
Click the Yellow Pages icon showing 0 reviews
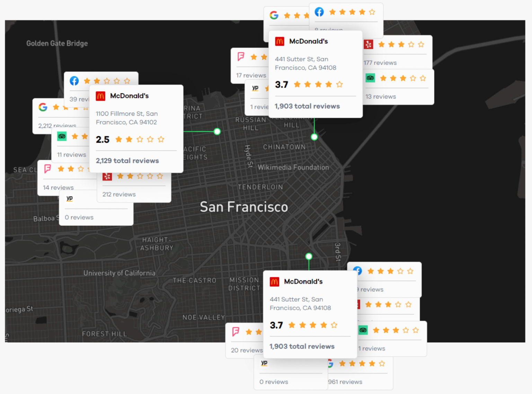pos(69,198)
